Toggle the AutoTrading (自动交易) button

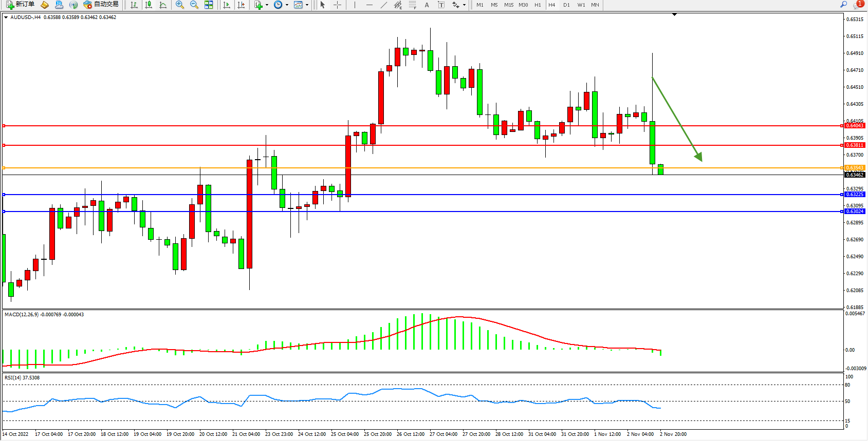tap(101, 5)
